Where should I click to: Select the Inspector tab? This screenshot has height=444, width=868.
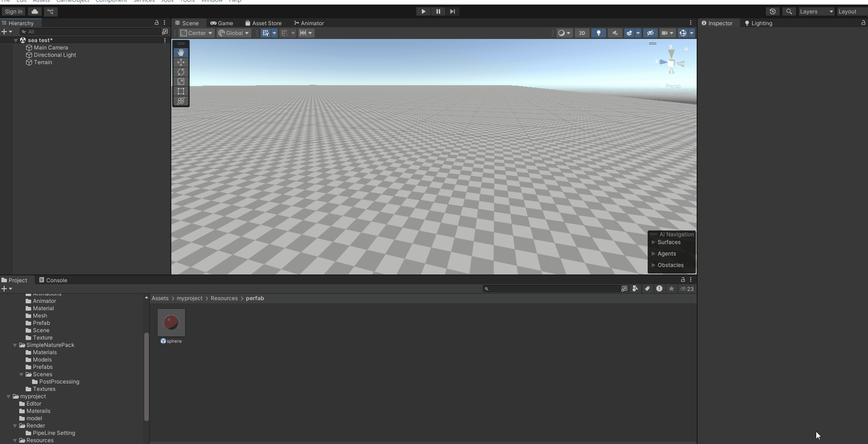coord(717,23)
